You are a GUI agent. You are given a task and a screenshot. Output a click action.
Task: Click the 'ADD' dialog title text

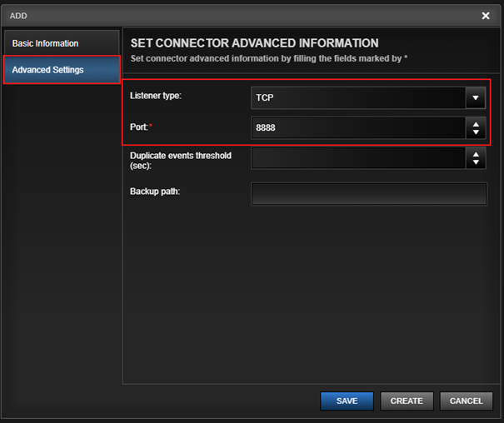[18, 16]
